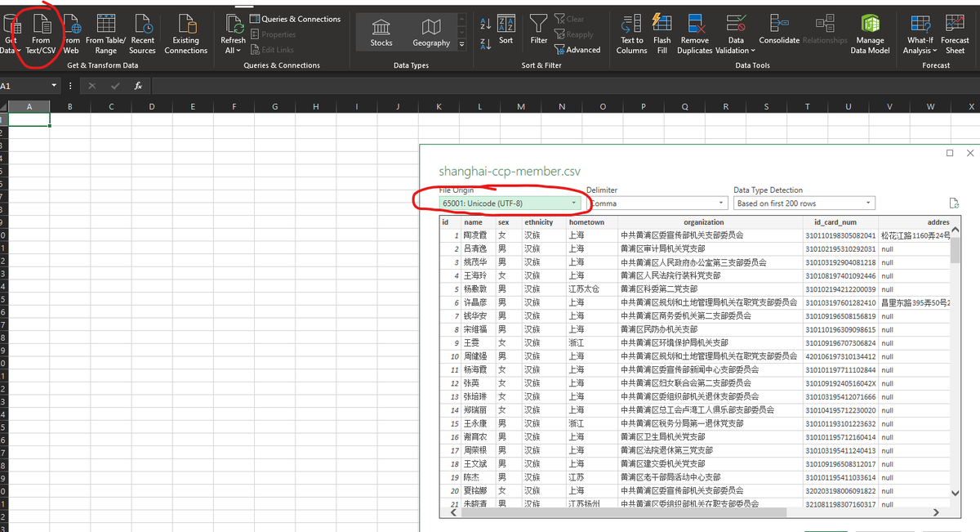Click Remove Duplicates icon
This screenshot has height=532, width=980.
tap(695, 34)
